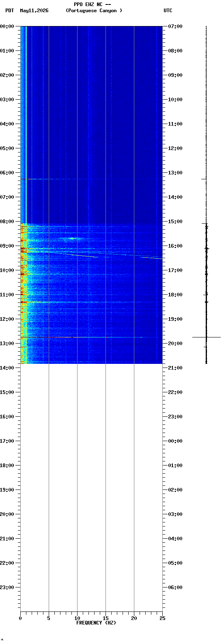Image resolution: width=224 pixels, height=644 pixels.
Task: Click the '5' frequency axis label
Action: (49, 618)
